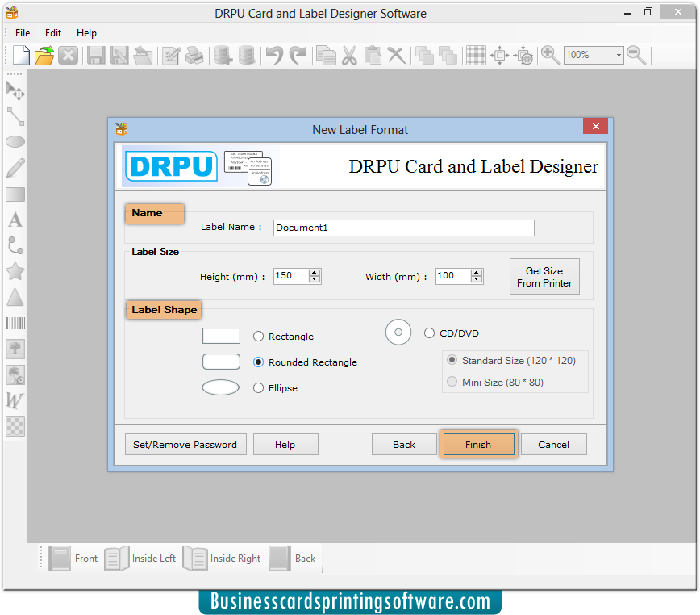Click Get Size From Printer button

pyautogui.click(x=544, y=277)
